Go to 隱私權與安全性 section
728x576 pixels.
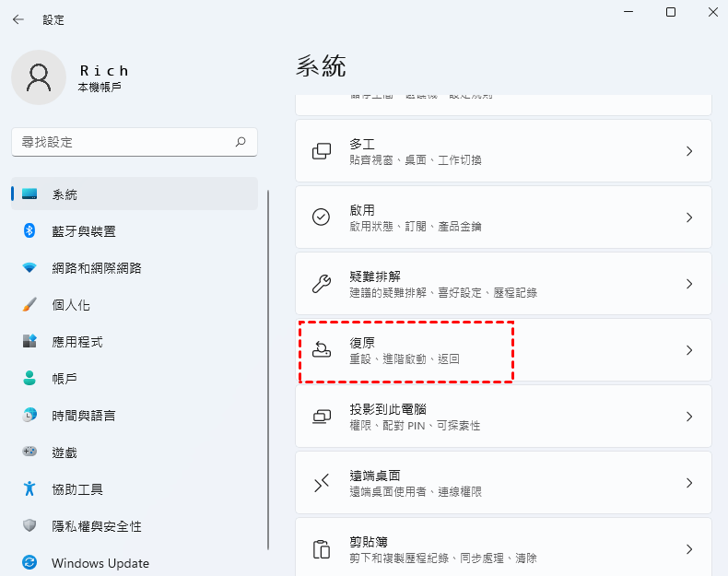[x=96, y=526]
